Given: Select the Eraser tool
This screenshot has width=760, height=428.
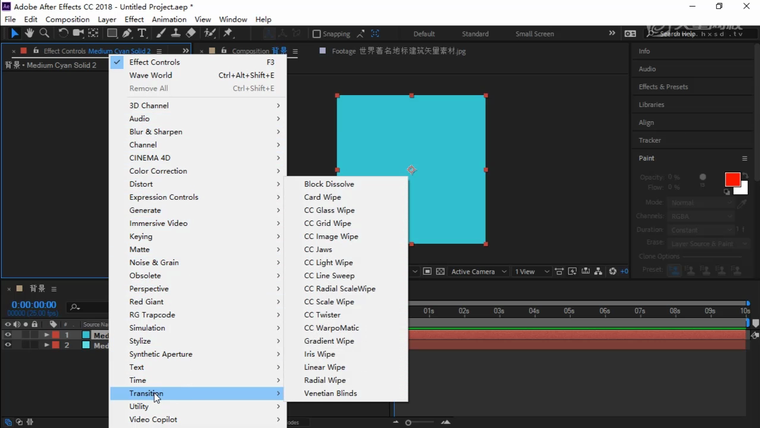Looking at the screenshot, I should pos(191,33).
